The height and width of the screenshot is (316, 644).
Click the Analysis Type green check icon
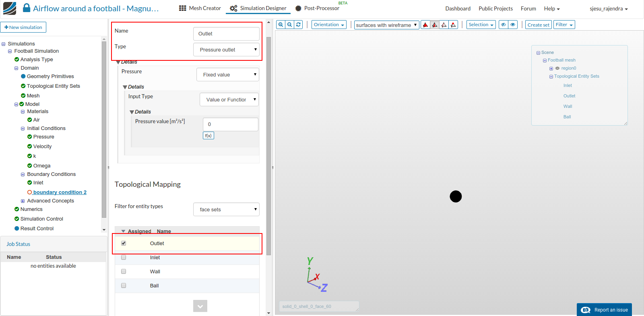(x=17, y=59)
